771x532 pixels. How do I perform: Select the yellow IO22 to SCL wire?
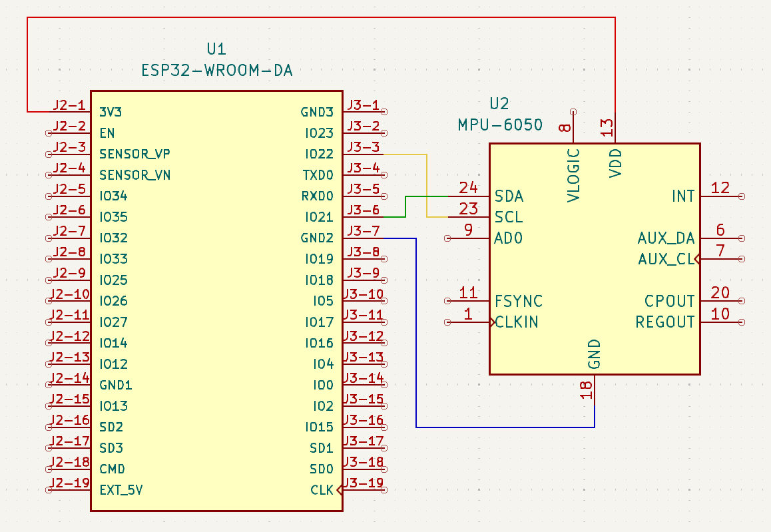coord(426,186)
